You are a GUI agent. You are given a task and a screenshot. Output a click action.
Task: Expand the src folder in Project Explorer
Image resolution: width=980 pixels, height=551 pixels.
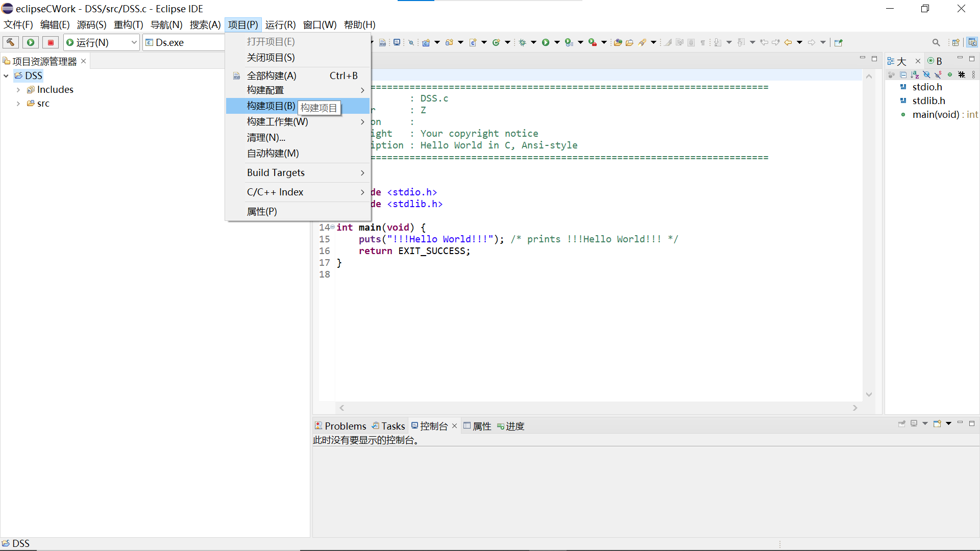click(19, 103)
